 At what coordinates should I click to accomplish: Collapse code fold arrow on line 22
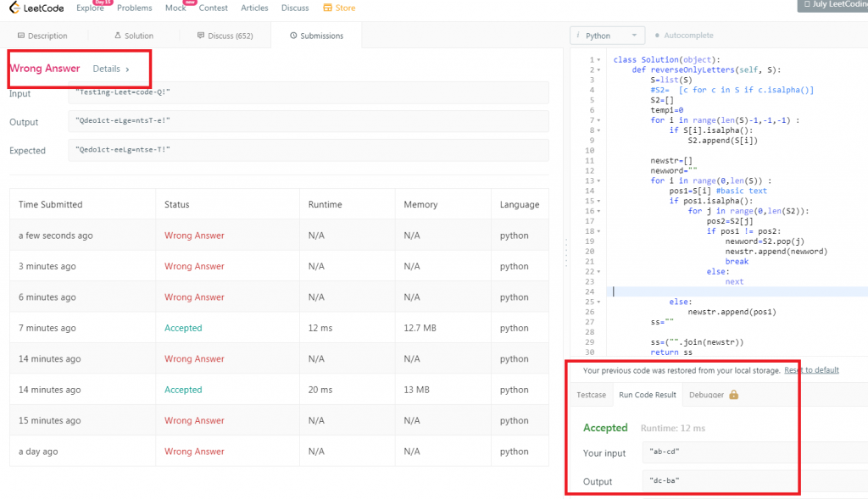(x=599, y=272)
